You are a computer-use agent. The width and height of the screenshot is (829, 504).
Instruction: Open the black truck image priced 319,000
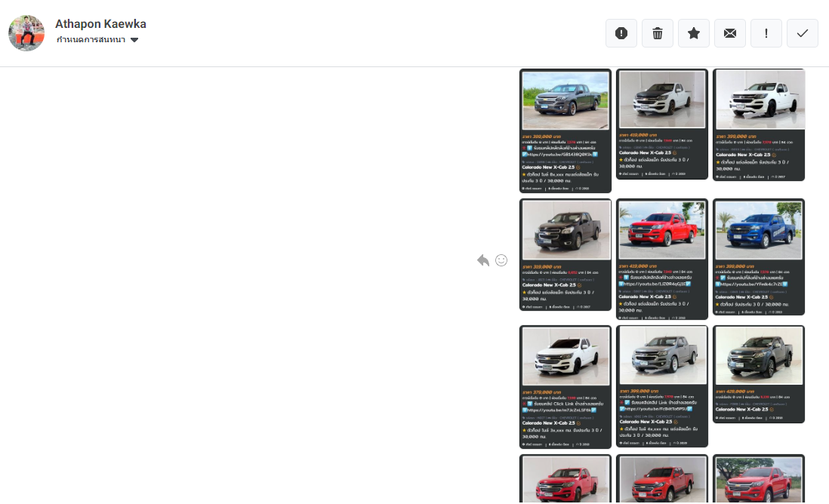coord(566,255)
